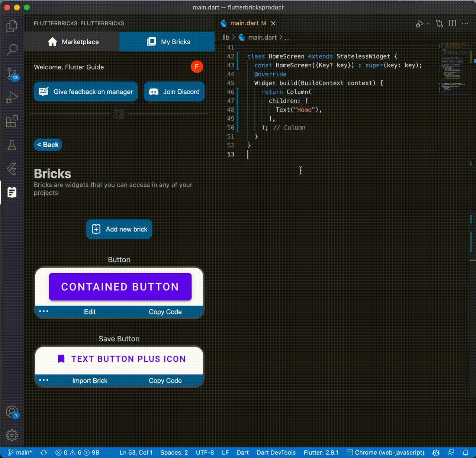Image resolution: width=476 pixels, height=458 pixels.
Task: Copy code for the Button brick
Action: point(165,312)
